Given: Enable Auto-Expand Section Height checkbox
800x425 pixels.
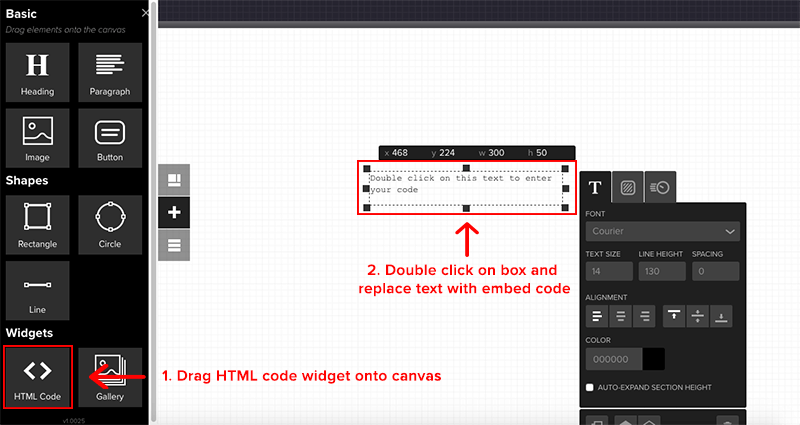Looking at the screenshot, I should [x=590, y=387].
